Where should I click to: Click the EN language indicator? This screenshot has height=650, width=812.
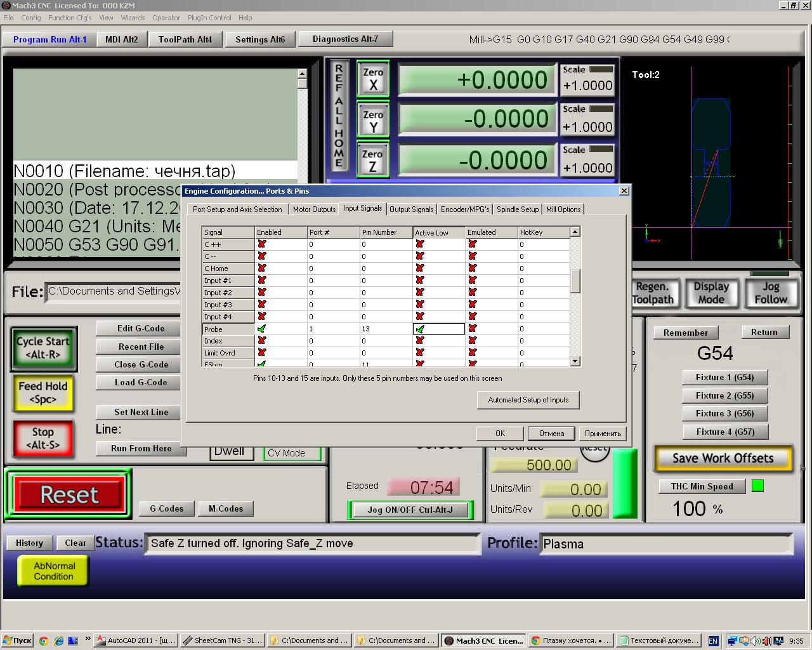click(x=713, y=641)
